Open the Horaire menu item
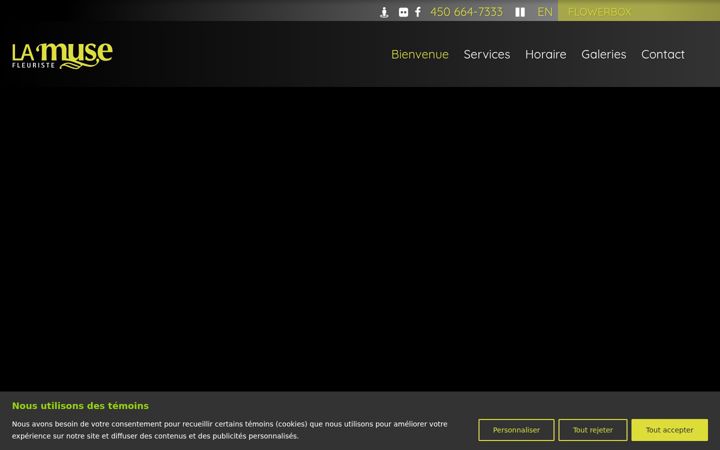 click(x=546, y=54)
